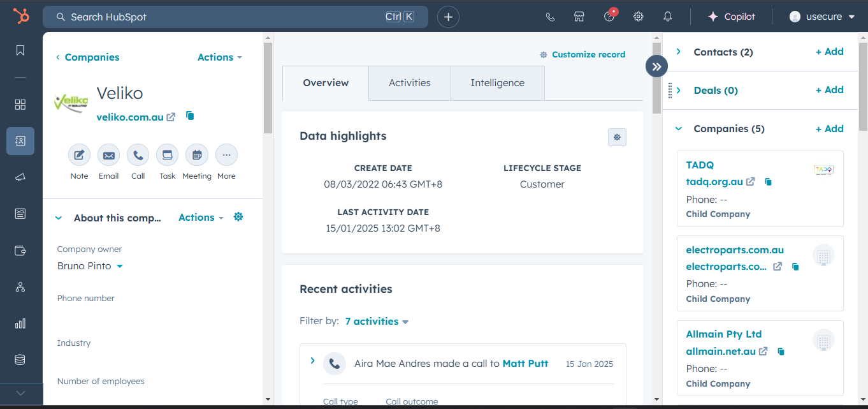Open Copilot assistant
Screen dimensions: 868x409
(732, 17)
